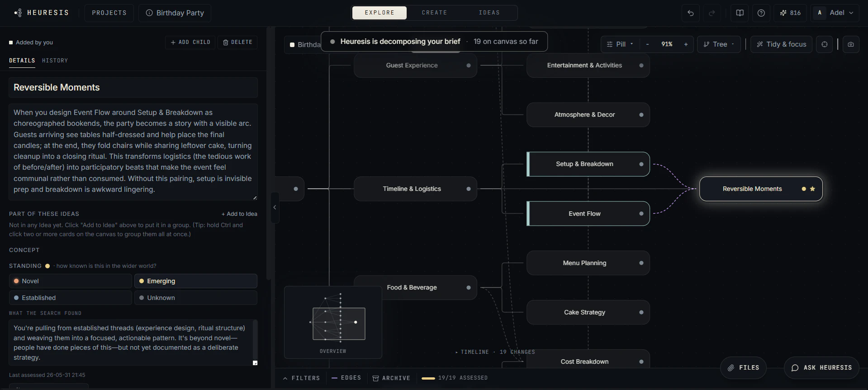Open the help question mark

[x=761, y=13]
